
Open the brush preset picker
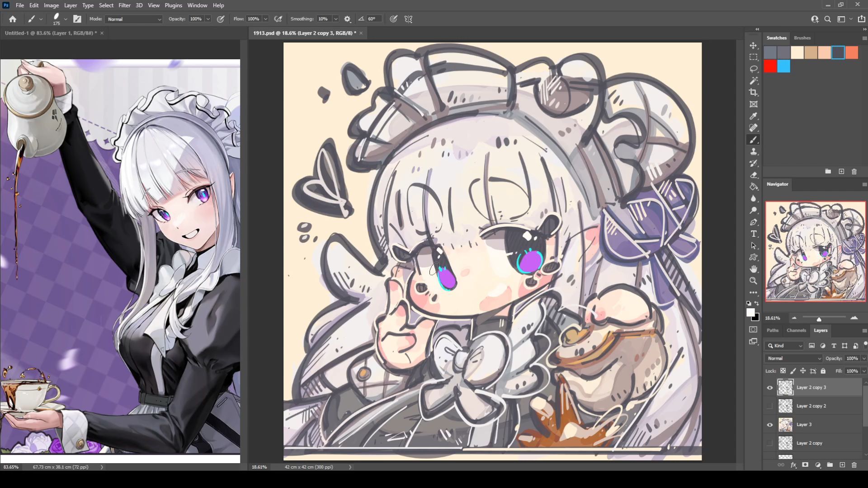pyautogui.click(x=66, y=19)
